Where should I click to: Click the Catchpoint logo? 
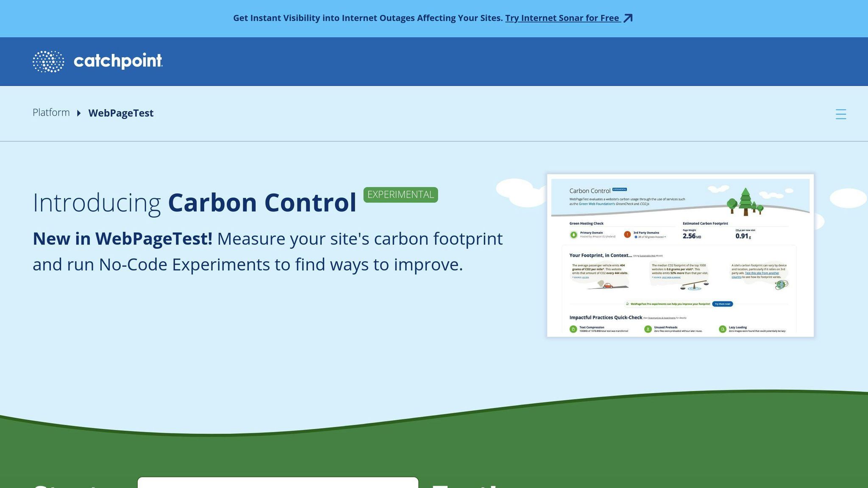97,61
